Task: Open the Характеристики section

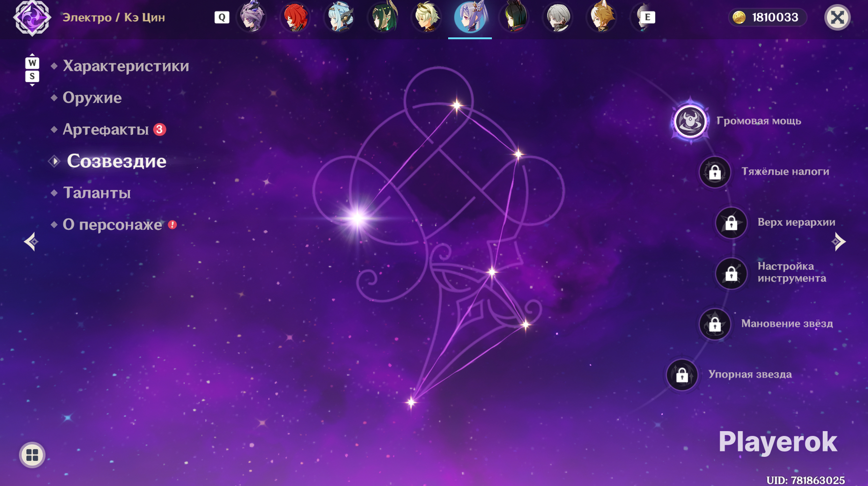Action: click(126, 66)
